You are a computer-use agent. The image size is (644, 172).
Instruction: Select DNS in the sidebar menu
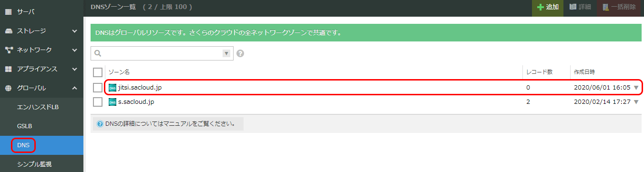point(23,145)
